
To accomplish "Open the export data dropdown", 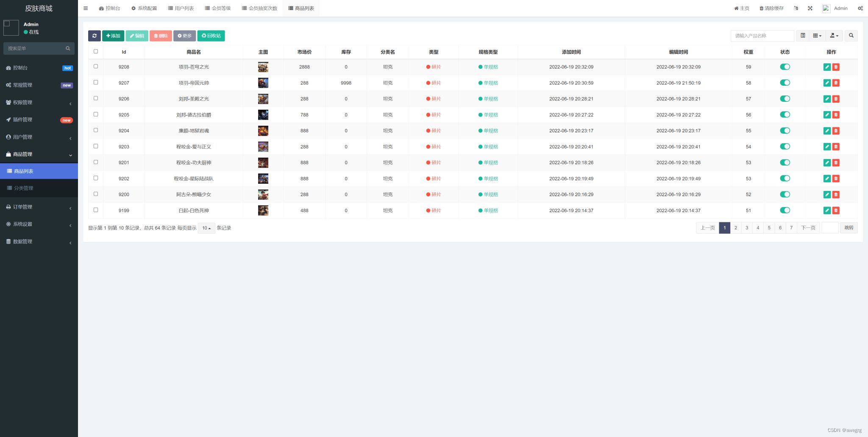I will (834, 36).
